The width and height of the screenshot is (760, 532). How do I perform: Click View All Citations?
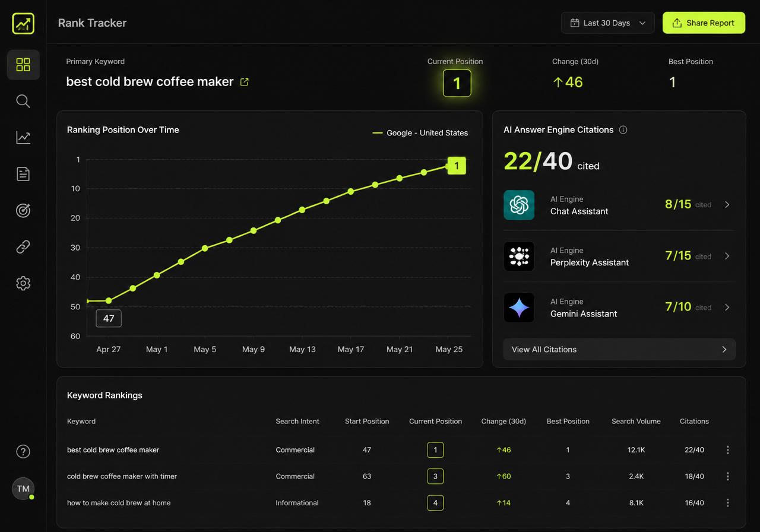point(619,349)
